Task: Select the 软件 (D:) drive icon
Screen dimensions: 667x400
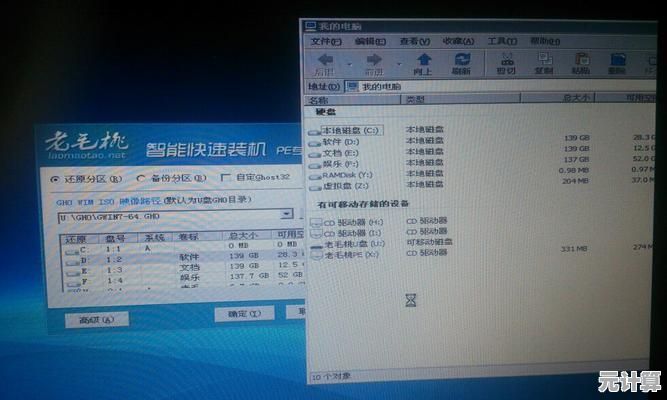Action: 315,143
